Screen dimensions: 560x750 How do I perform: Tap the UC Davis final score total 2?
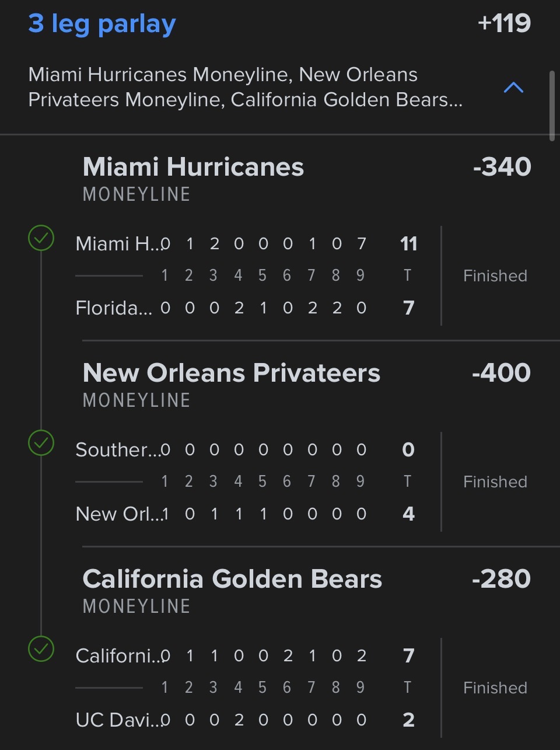tap(408, 720)
